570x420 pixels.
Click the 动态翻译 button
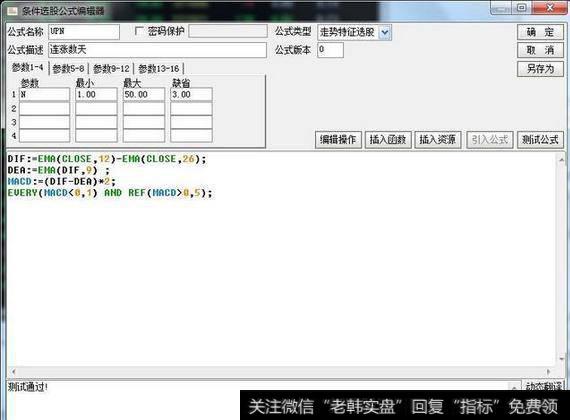[x=543, y=386]
